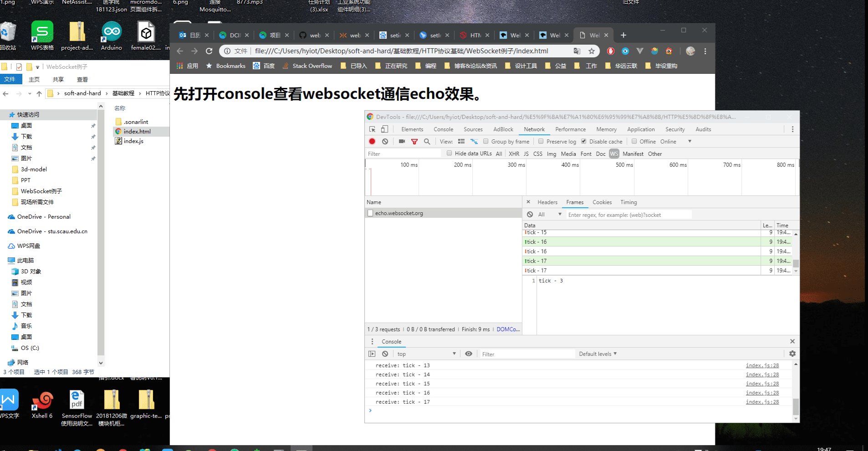Screen dimensions: 868x451
Task: Enable the Preserve log checkbox
Action: (x=541, y=141)
